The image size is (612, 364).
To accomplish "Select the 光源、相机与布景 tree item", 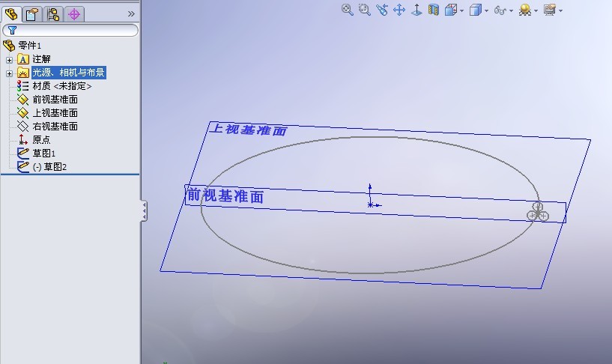I will pos(68,72).
